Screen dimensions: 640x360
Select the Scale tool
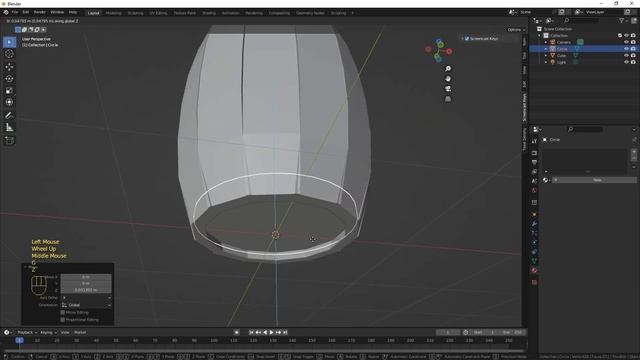9,90
